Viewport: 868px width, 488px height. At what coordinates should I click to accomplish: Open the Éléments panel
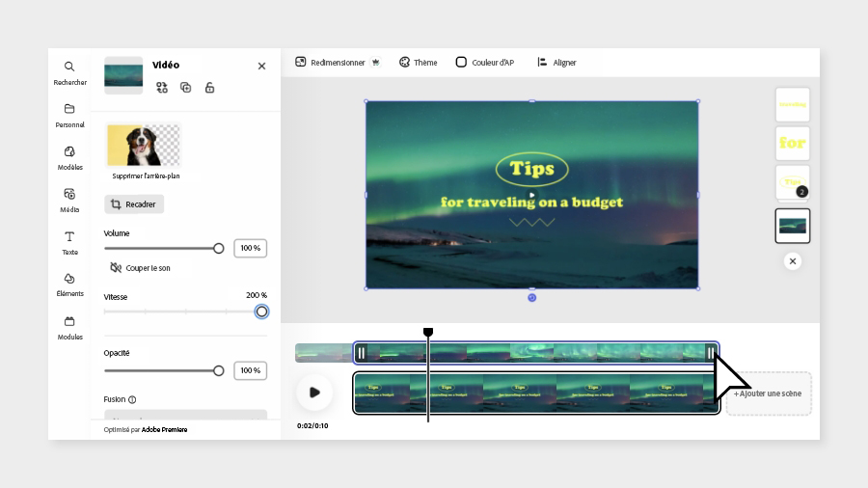69,285
